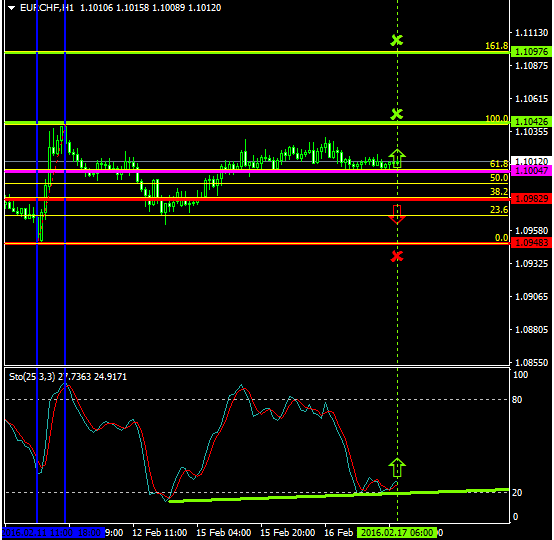
Task: Click the green up arrow in price chart
Action: pos(397,158)
